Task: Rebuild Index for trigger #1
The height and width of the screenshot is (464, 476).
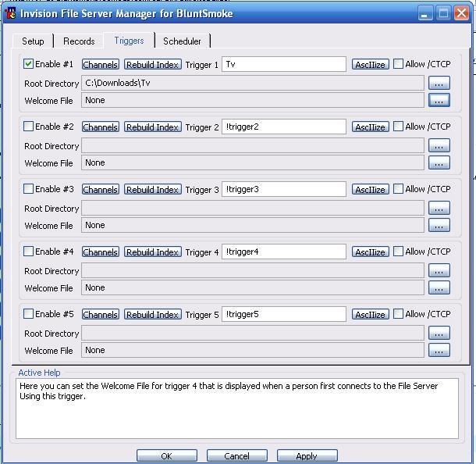Action: [153, 64]
